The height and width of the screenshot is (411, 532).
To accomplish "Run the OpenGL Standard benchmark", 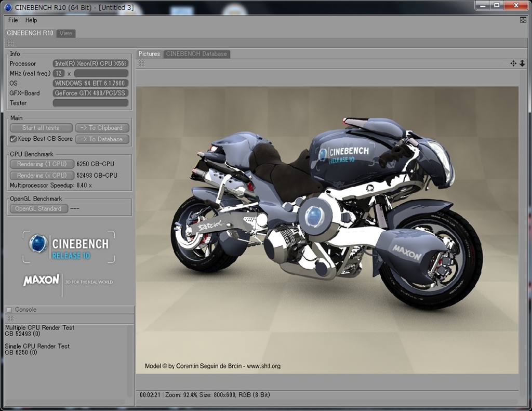I will [x=38, y=208].
